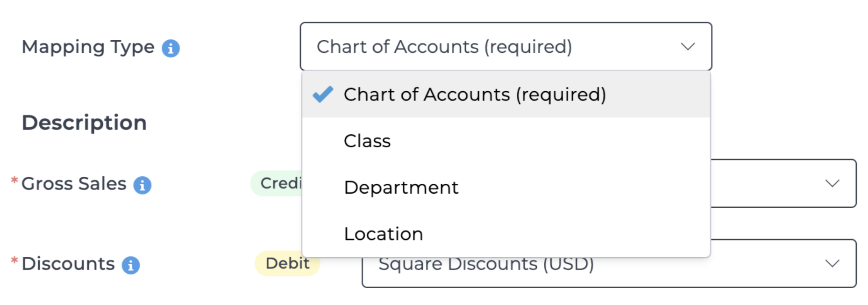Viewport: 868px width, 305px height.
Task: Open the Gross Sales account dropdown arrow
Action: tap(832, 183)
